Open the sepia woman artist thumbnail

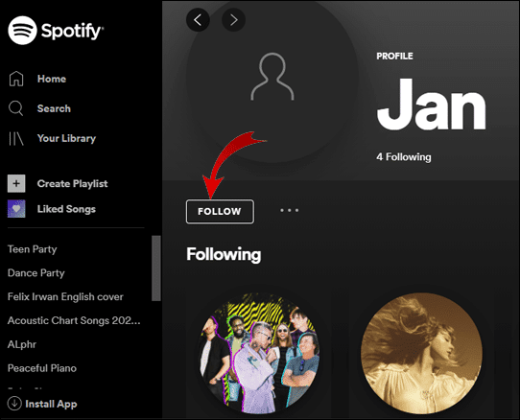(421, 353)
